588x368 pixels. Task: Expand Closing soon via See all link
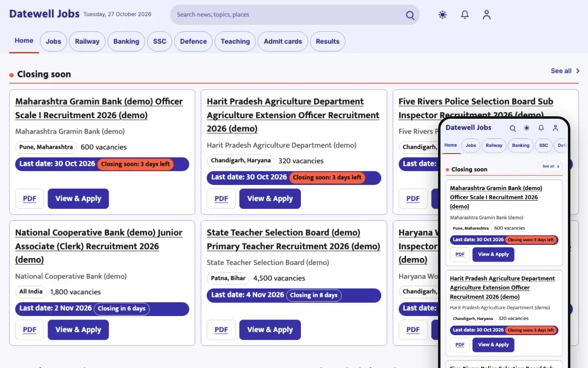(x=565, y=71)
